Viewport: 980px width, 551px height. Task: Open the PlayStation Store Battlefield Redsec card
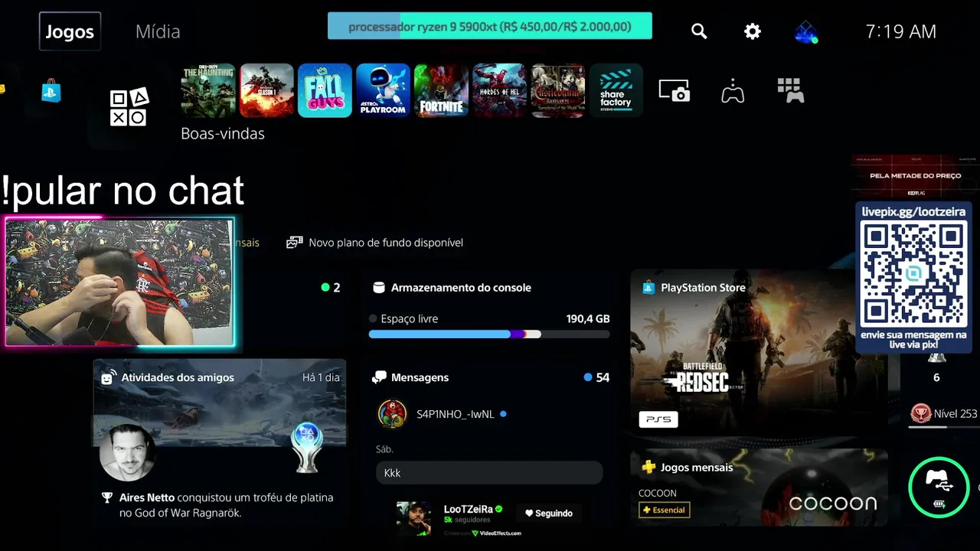[759, 353]
